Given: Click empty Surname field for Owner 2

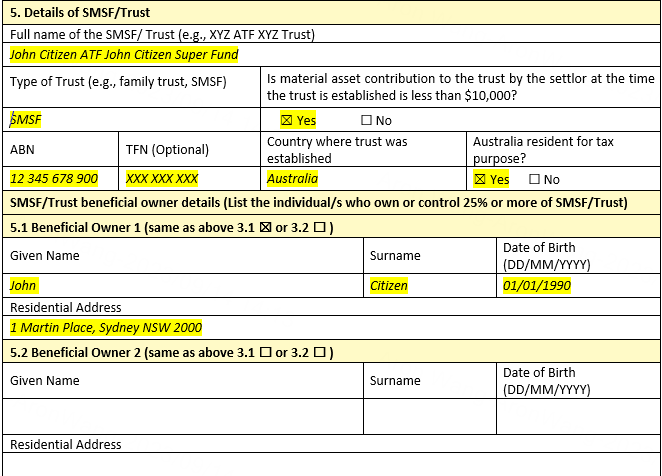Looking at the screenshot, I should pos(430,416).
